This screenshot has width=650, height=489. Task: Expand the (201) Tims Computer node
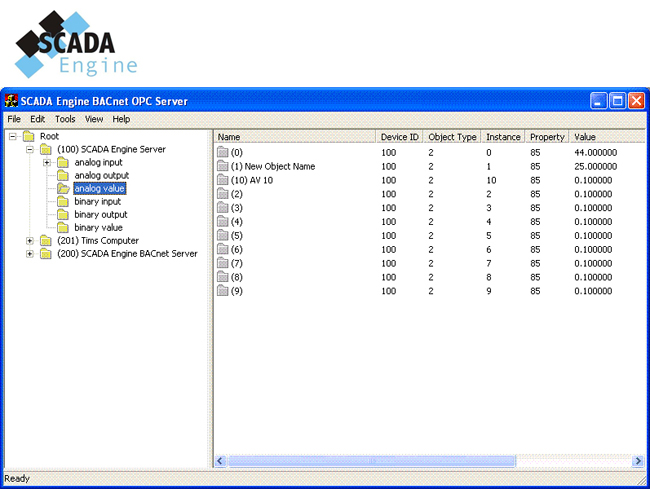click(30, 241)
